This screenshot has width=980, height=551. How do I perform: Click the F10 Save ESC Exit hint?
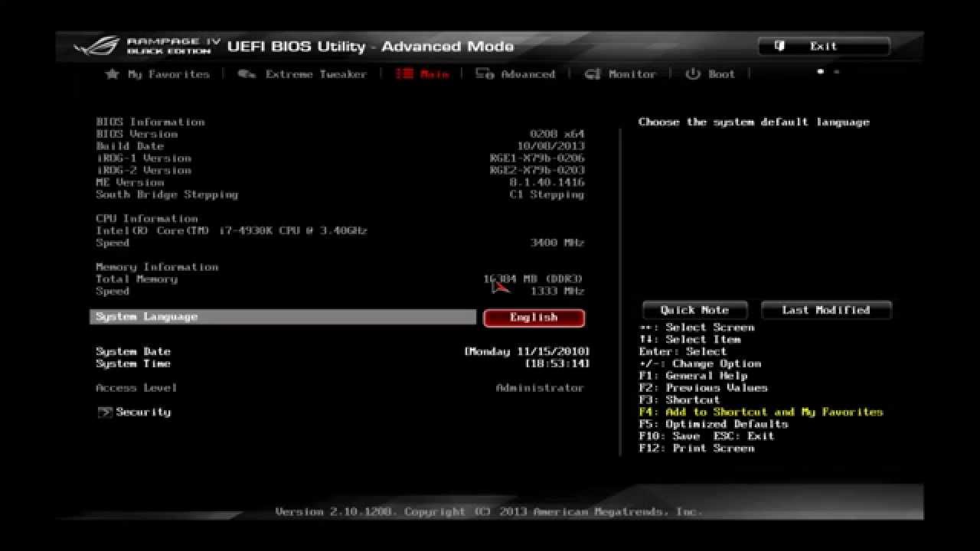tap(707, 436)
